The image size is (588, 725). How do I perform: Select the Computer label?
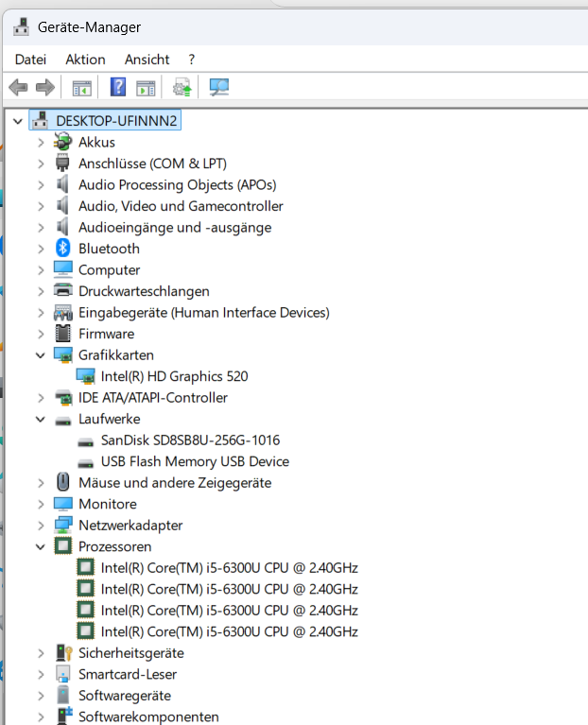coord(109,270)
